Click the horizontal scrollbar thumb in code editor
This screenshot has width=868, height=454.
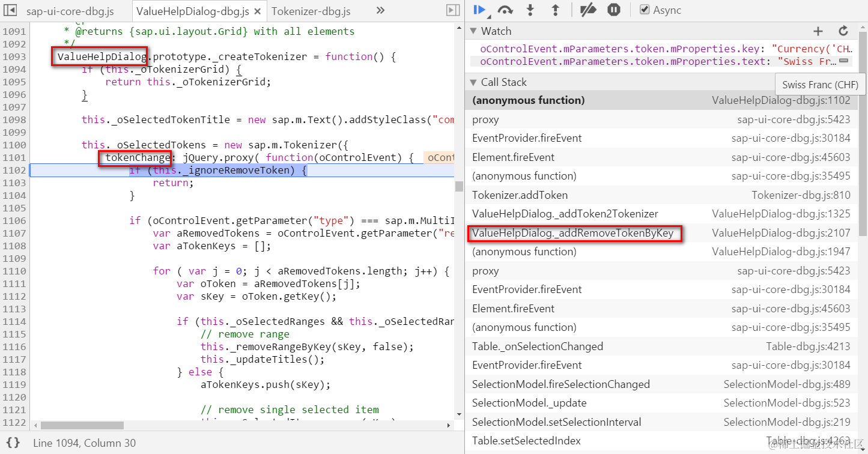click(x=82, y=425)
